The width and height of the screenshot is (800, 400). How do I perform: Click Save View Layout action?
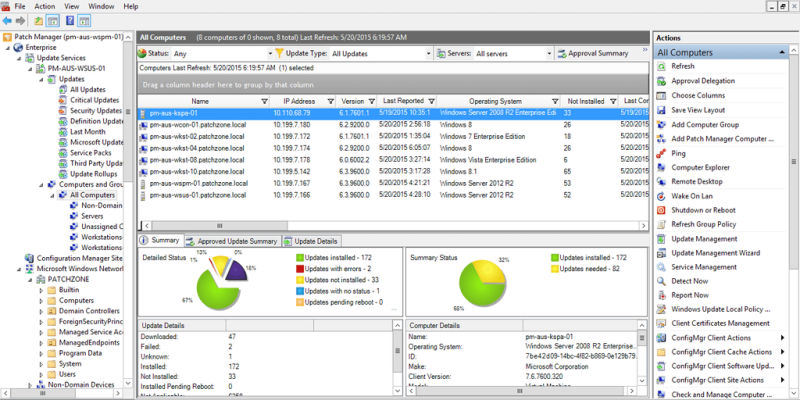698,110
